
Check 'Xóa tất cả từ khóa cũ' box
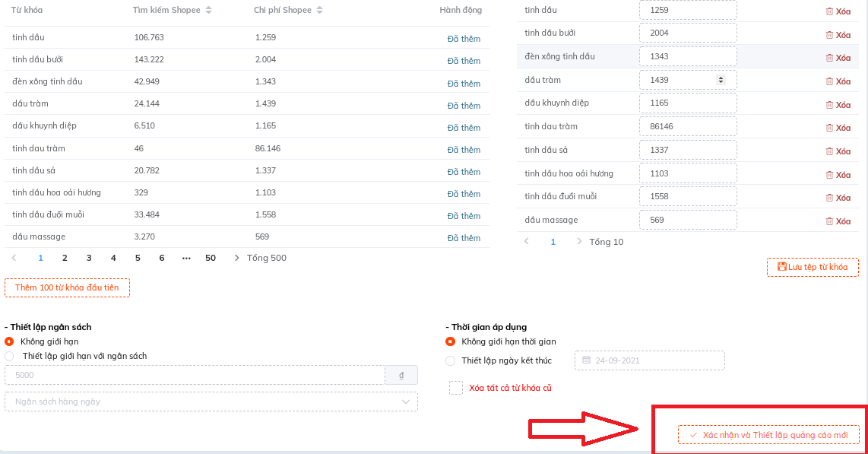coord(456,388)
